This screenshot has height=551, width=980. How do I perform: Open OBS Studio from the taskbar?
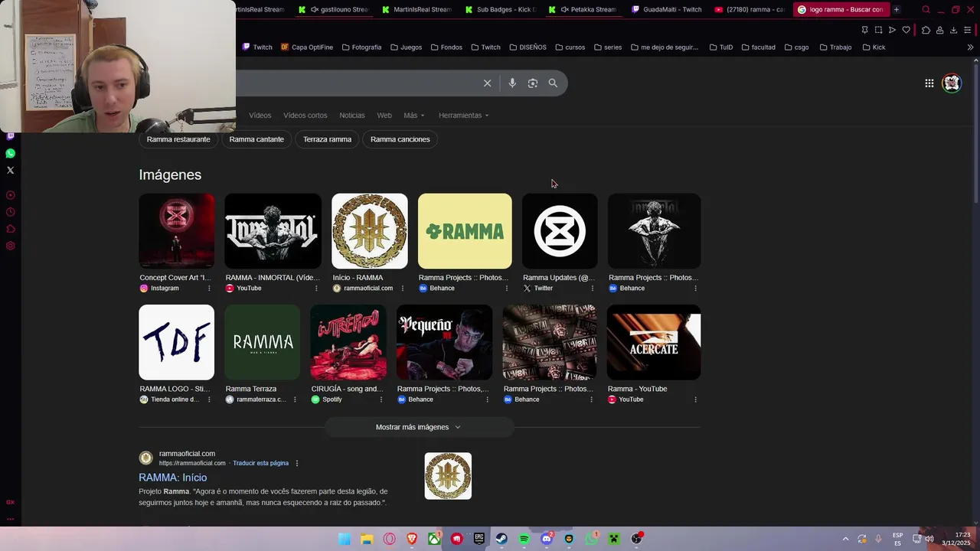[x=636, y=539]
